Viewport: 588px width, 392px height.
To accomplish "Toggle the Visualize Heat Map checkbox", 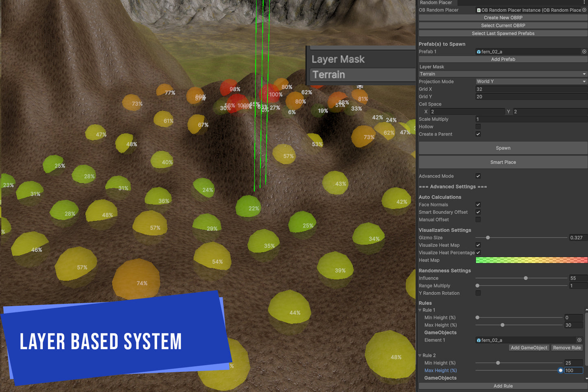I will pos(478,245).
